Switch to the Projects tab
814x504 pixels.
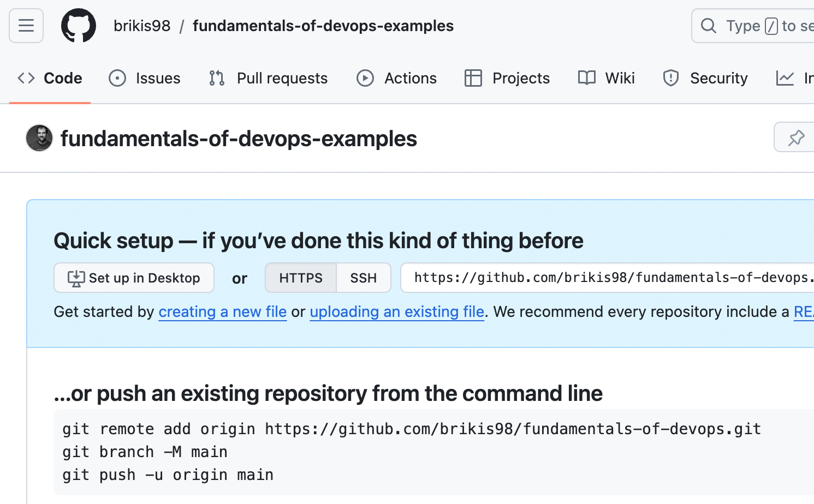pyautogui.click(x=507, y=78)
